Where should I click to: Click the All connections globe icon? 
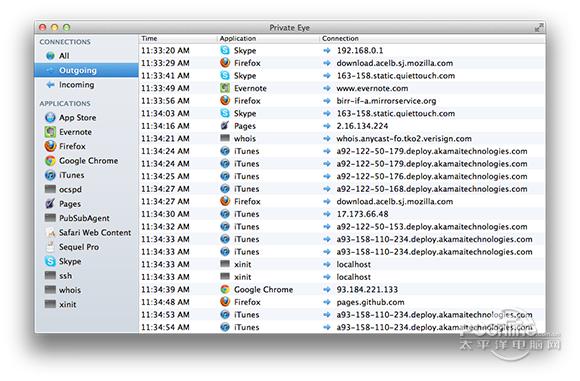50,56
